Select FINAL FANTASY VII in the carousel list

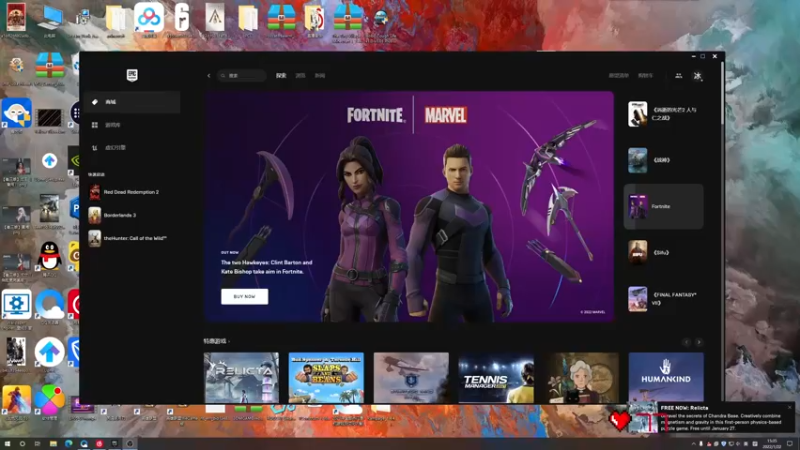664,299
